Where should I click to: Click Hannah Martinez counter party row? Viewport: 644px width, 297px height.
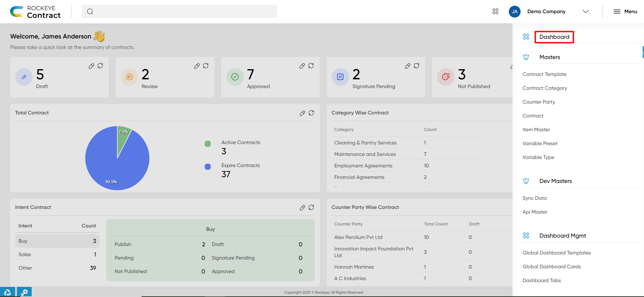pyautogui.click(x=421, y=267)
